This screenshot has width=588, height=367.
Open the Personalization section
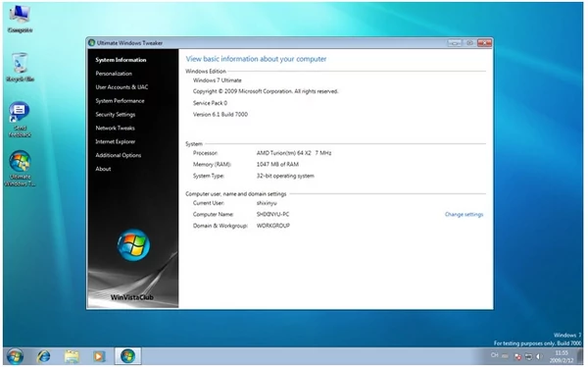tap(114, 74)
